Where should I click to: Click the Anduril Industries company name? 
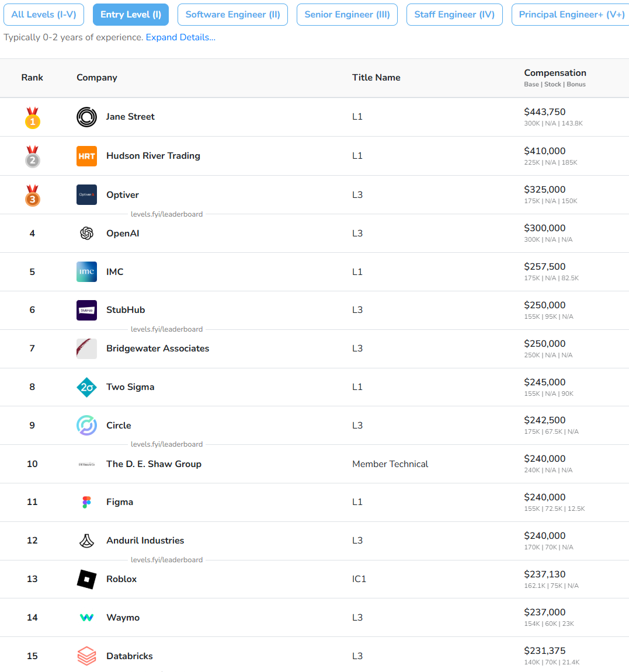[145, 541]
